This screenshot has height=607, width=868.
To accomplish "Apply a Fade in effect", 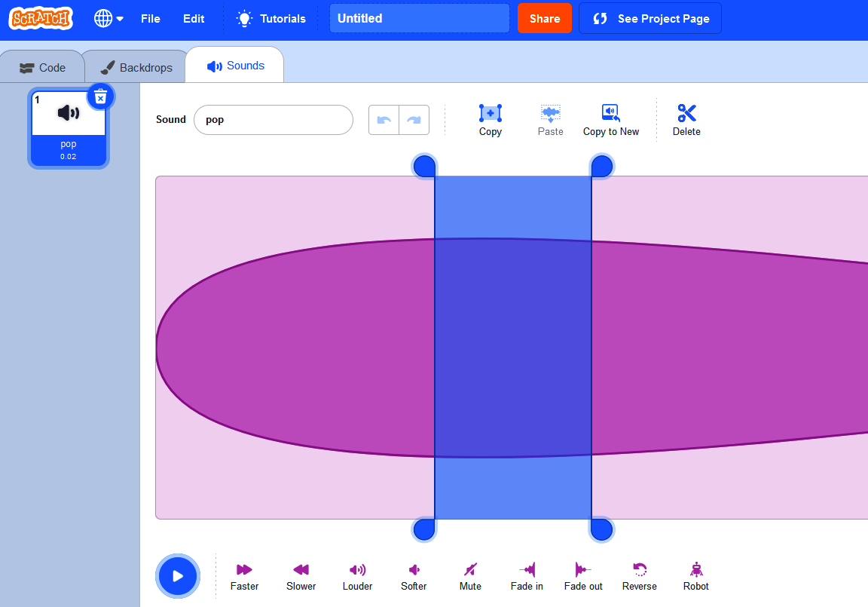I will 526,575.
